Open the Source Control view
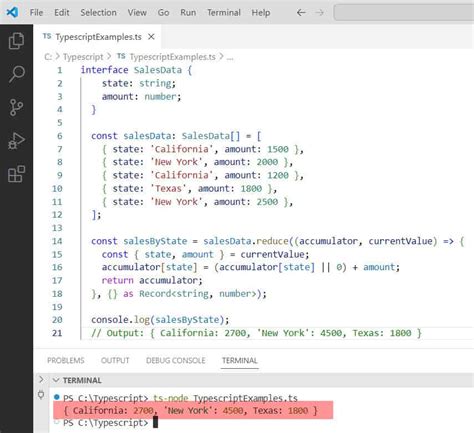 point(16,107)
